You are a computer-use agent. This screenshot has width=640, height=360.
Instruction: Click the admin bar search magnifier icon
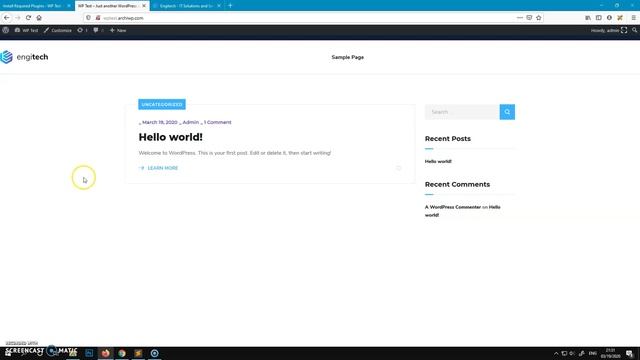point(634,30)
